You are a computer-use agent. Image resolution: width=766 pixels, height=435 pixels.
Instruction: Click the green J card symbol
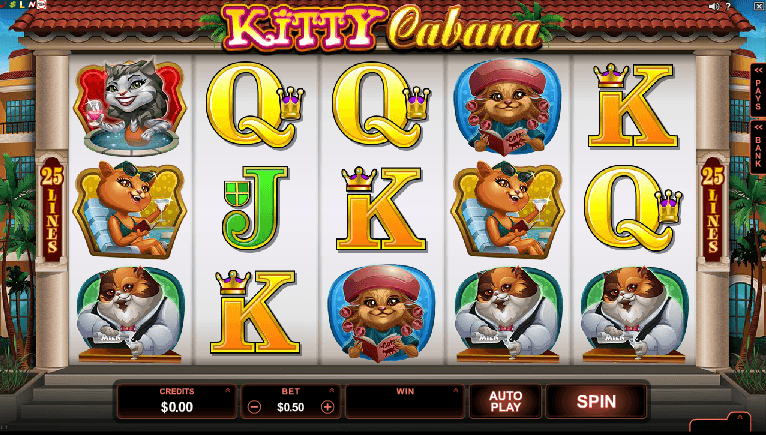255,208
